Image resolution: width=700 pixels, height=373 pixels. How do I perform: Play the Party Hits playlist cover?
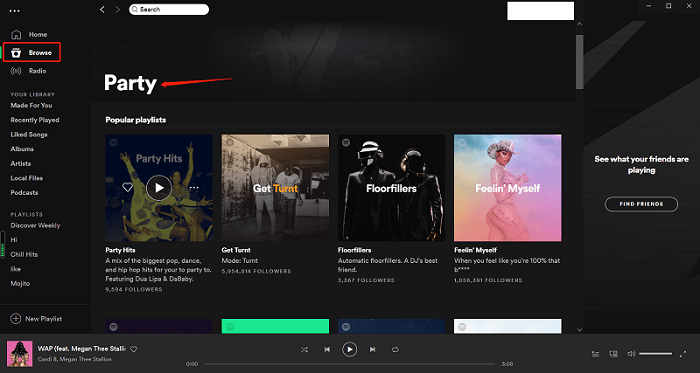(x=159, y=188)
